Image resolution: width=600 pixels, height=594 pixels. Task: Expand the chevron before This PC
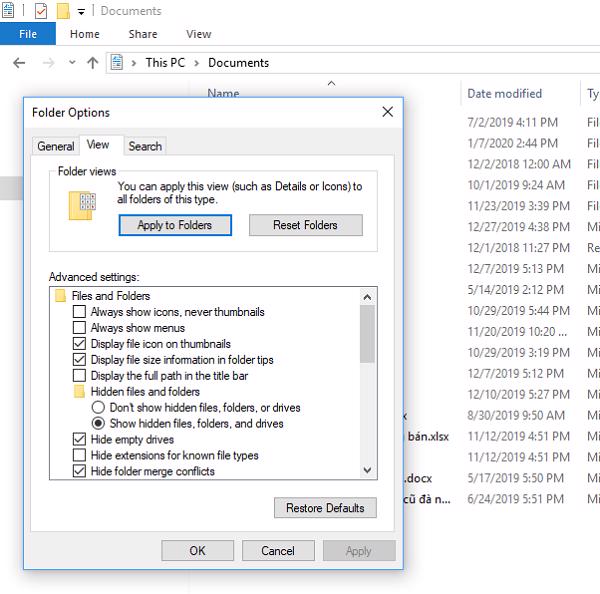pos(134,63)
